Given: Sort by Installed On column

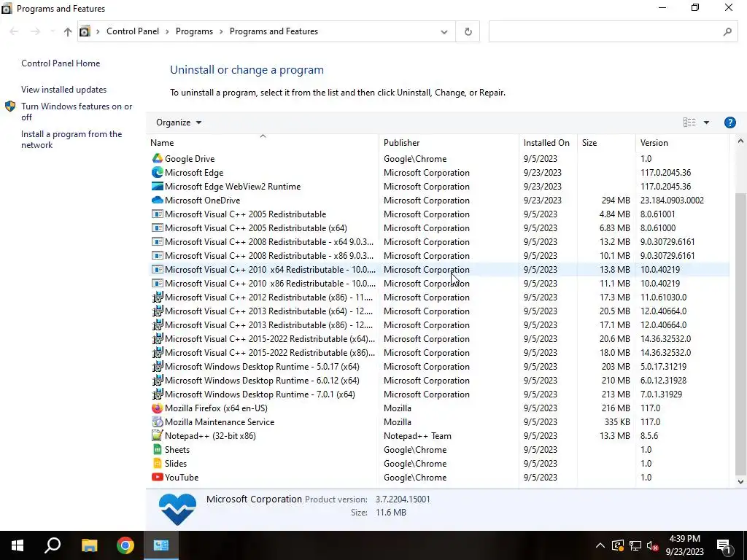Looking at the screenshot, I should [548, 142].
